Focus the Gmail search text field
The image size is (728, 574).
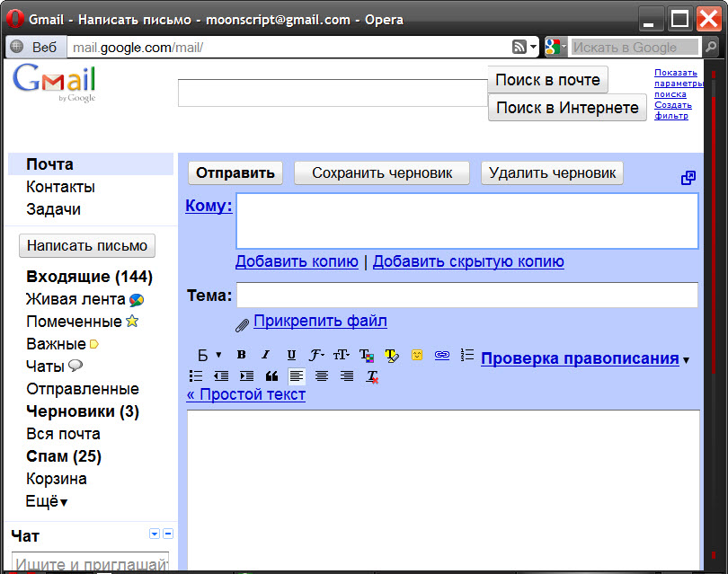click(x=333, y=93)
